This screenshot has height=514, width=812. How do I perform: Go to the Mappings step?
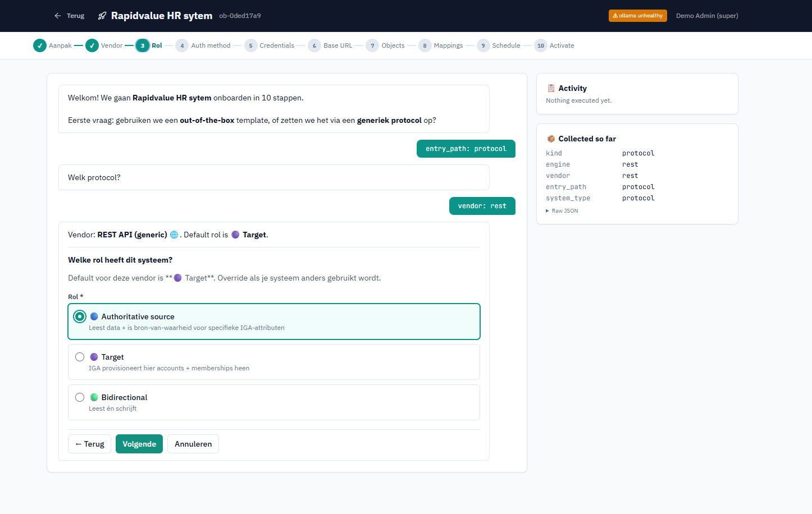(449, 45)
